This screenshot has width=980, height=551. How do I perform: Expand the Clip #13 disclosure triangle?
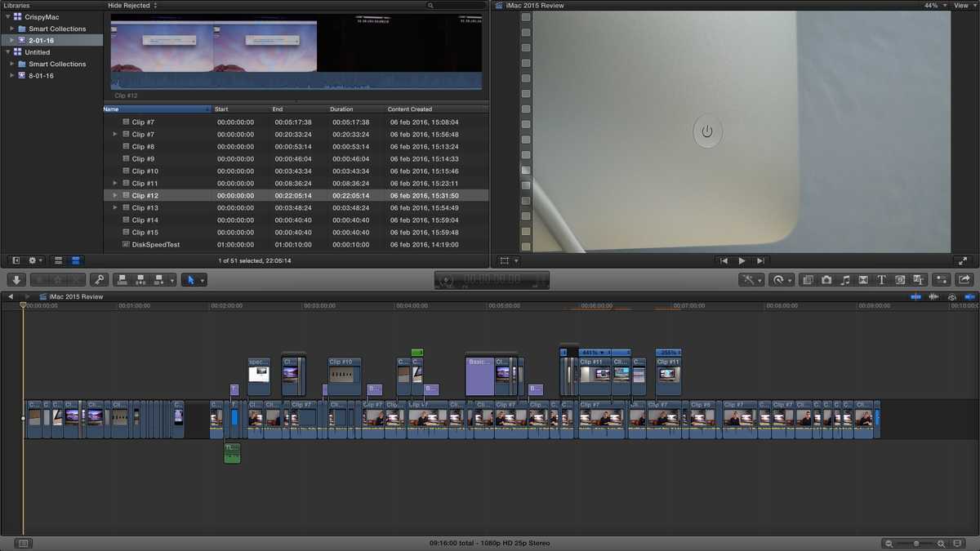point(115,208)
